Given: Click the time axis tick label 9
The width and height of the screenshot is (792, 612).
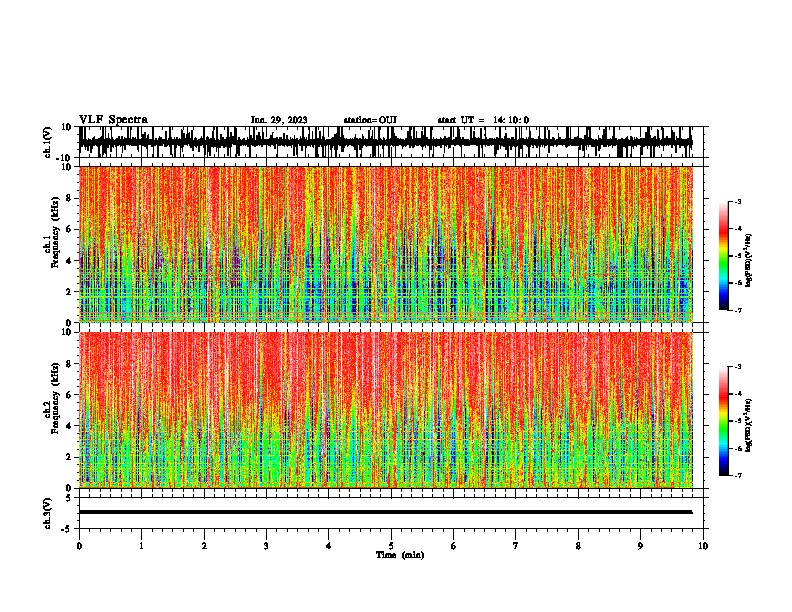Looking at the screenshot, I should tap(640, 546).
